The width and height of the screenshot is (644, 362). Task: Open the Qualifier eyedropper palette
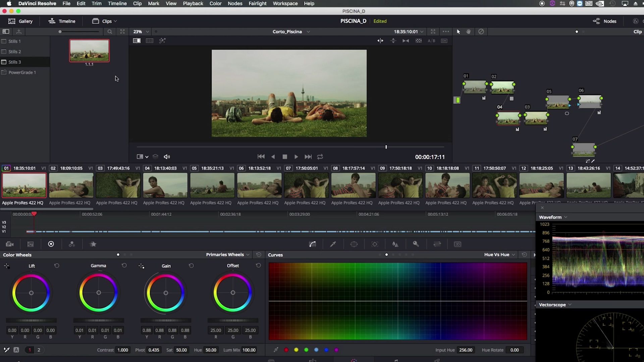(333, 244)
